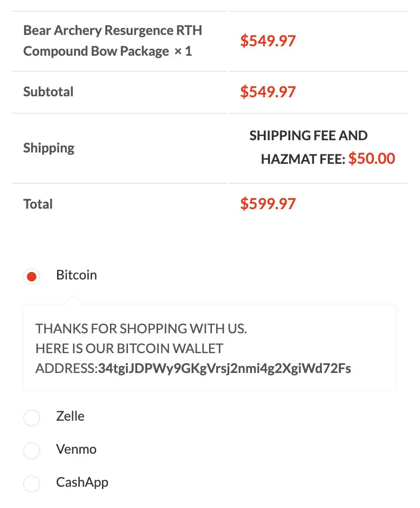Click the Subtotal row label
The image size is (420, 508).
click(48, 92)
